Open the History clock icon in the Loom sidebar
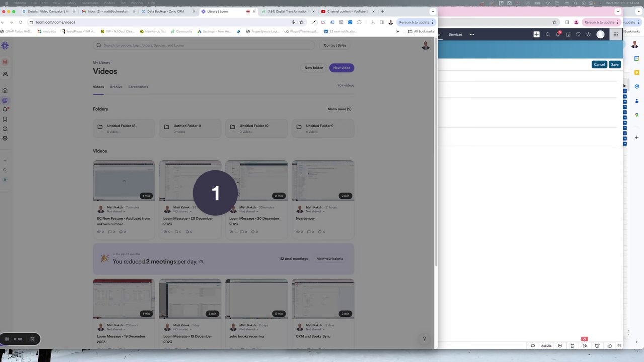The image size is (644, 362). point(5,129)
